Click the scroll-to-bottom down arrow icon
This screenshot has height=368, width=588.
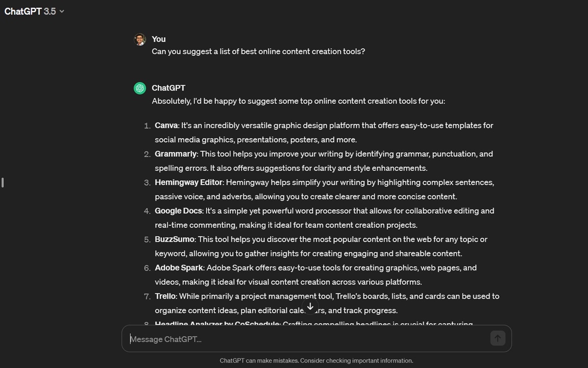coord(310,306)
